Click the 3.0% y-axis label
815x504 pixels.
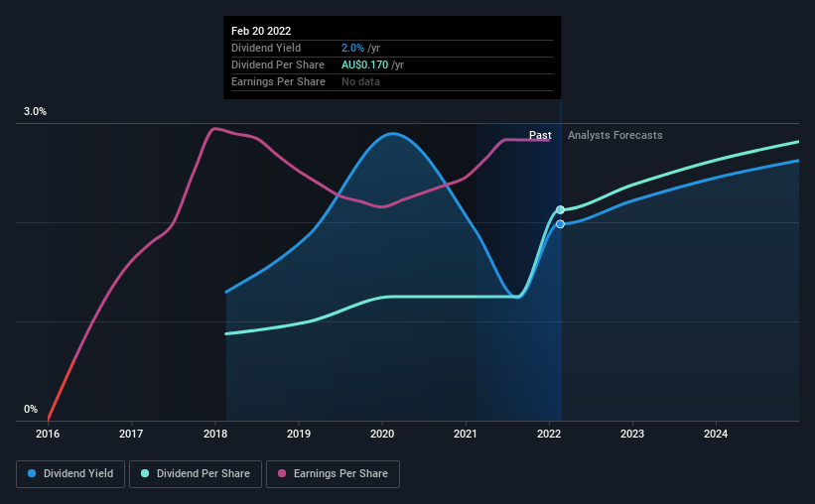point(35,112)
